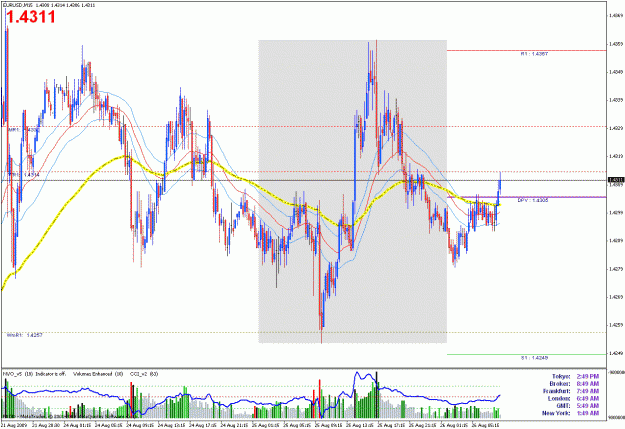The height and width of the screenshot is (429, 625).
Task: Click the Tokyo: 2:49 PM clock entry
Action: (575, 376)
